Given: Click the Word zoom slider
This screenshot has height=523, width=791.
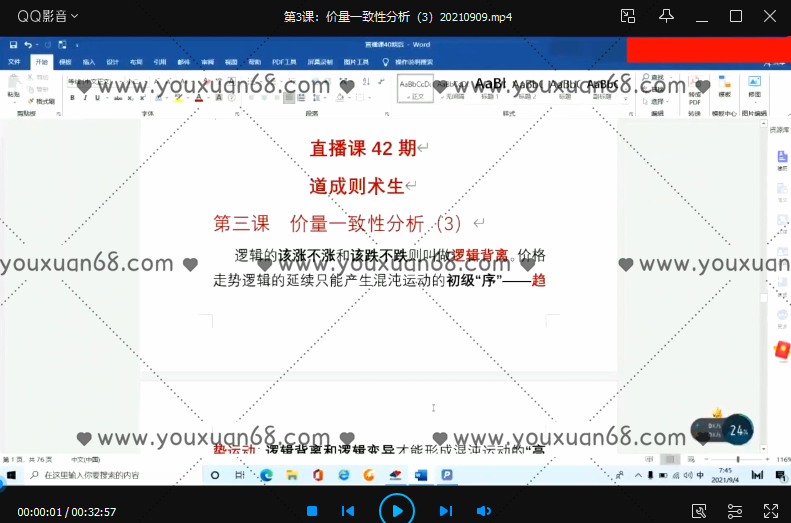Looking at the screenshot, I should (738, 459).
